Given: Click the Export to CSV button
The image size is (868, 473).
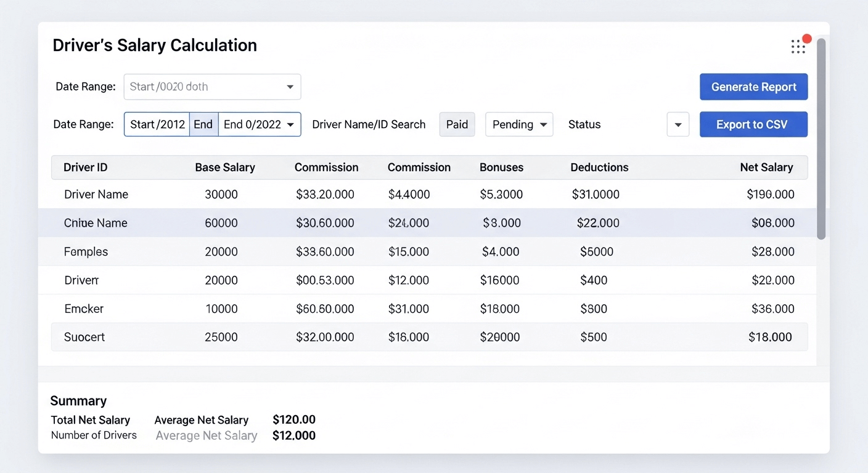Looking at the screenshot, I should point(753,124).
